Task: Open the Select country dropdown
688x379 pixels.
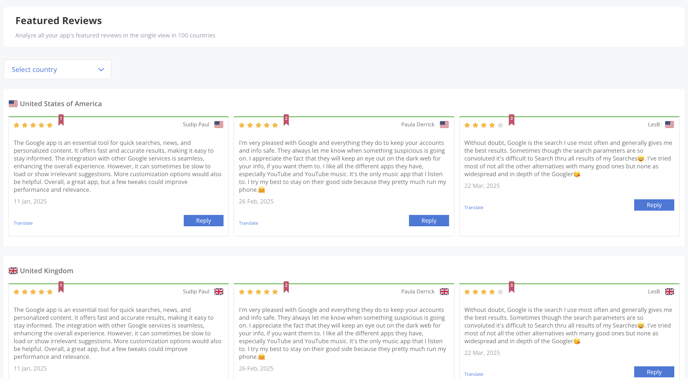Action: 57,69
